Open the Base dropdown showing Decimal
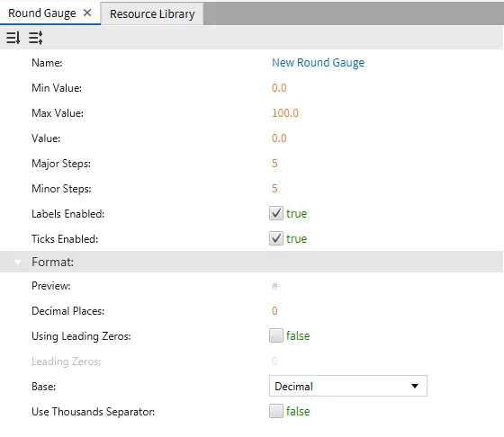This screenshot has height=437, width=504. [x=348, y=386]
